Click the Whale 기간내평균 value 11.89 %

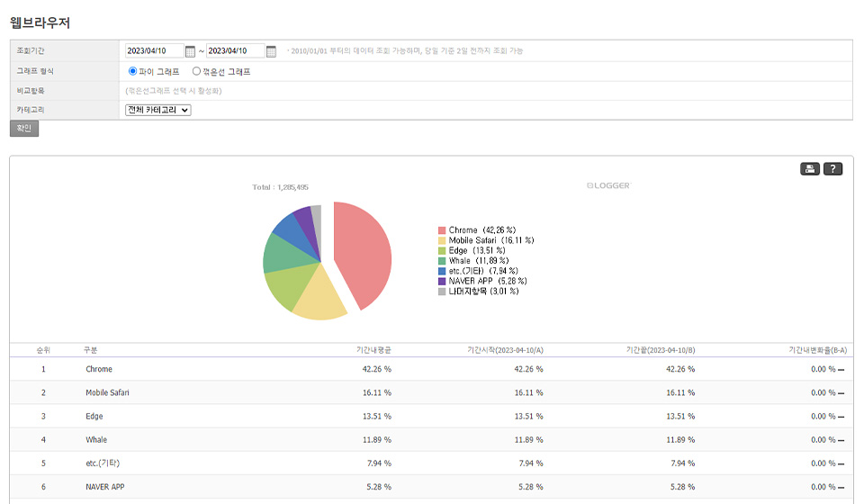coord(377,439)
